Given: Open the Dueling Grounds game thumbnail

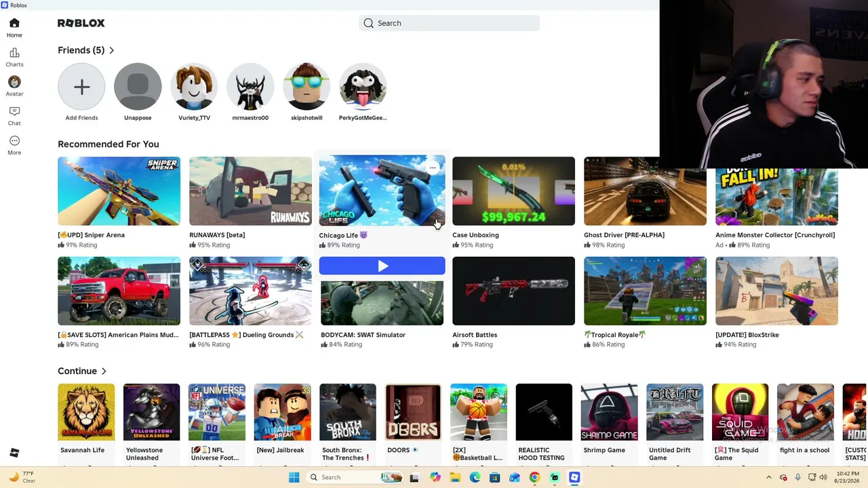Looking at the screenshot, I should (250, 291).
